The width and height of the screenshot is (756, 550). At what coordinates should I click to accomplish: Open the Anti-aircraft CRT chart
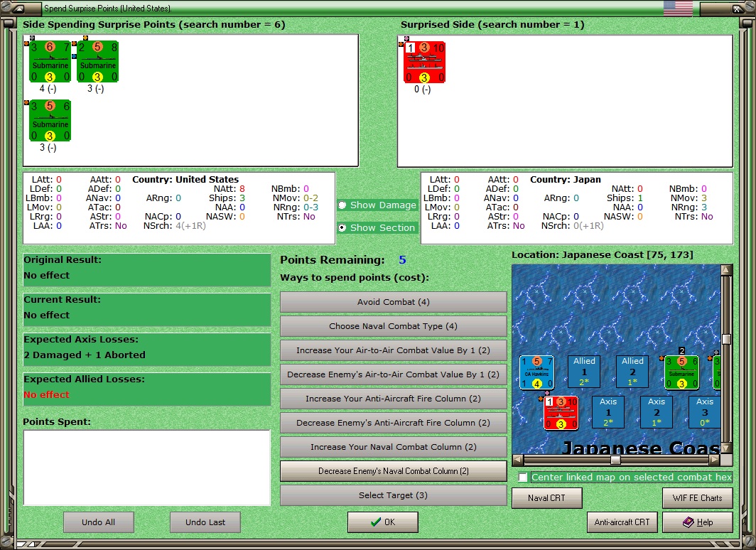tap(622, 522)
